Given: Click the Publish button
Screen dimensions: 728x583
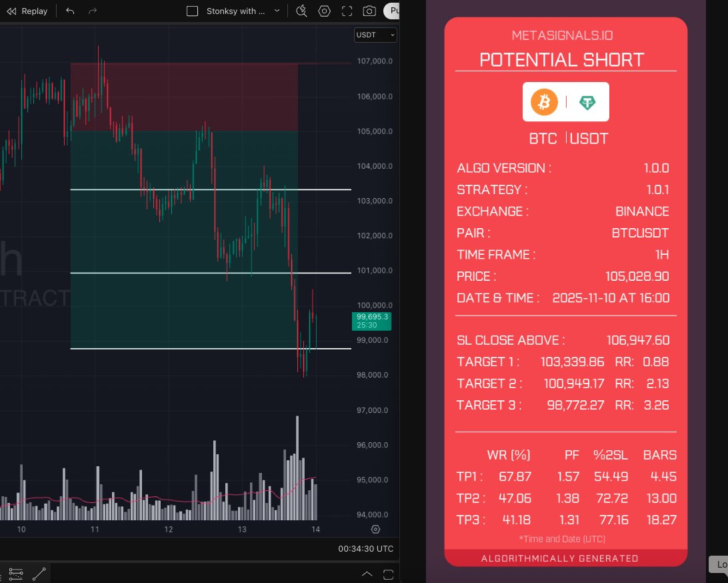Looking at the screenshot, I should [391, 11].
